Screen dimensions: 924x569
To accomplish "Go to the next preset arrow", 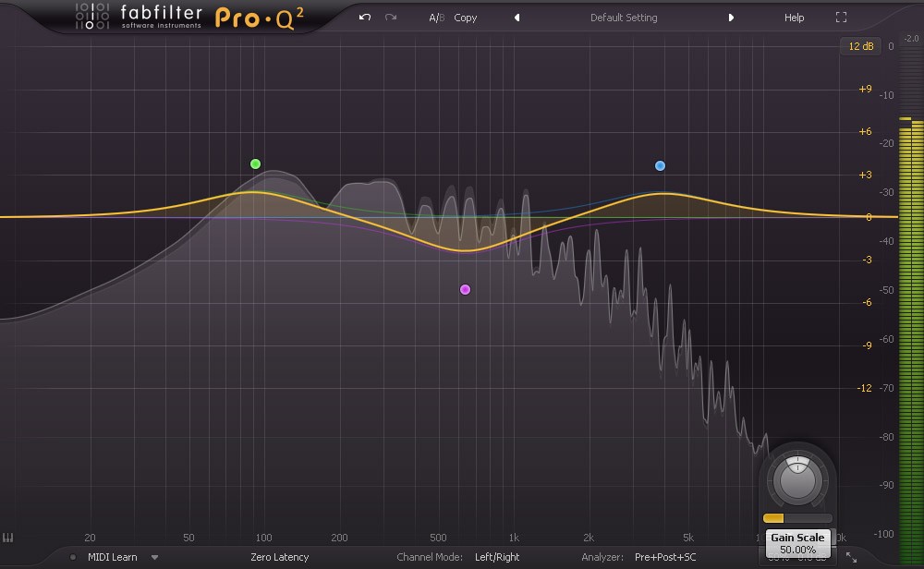I will (731, 18).
